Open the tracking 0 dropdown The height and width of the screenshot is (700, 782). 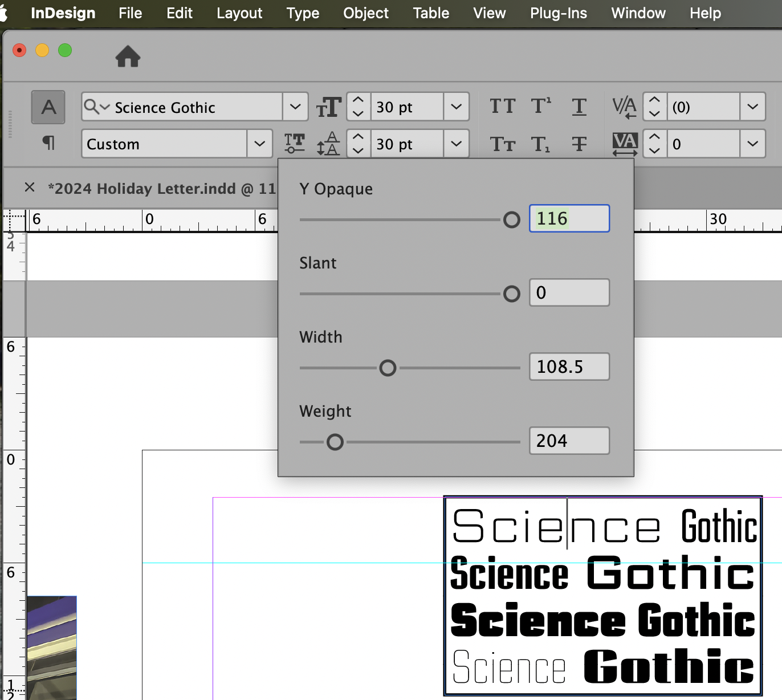753,144
